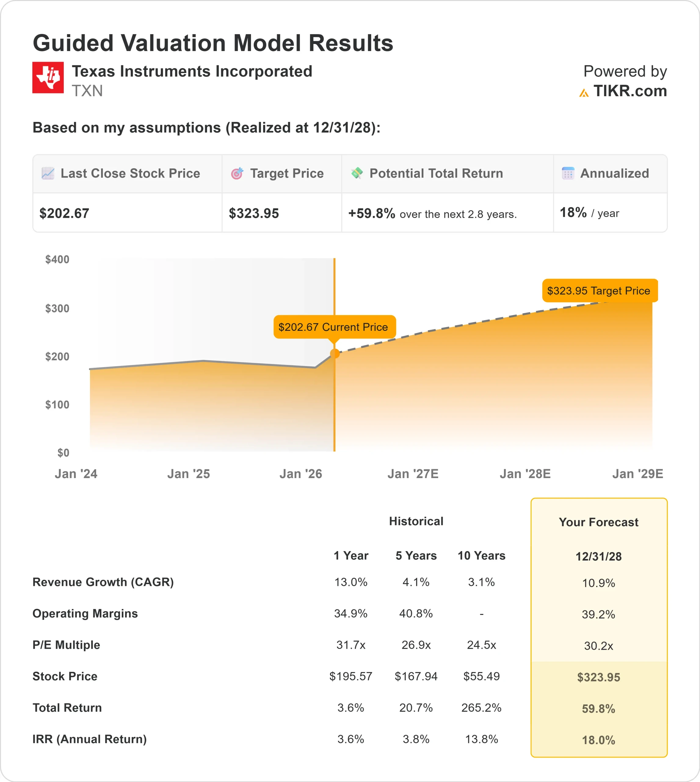Select the Your Forecast panel header
Viewport: 700px width, 782px height.
[599, 522]
